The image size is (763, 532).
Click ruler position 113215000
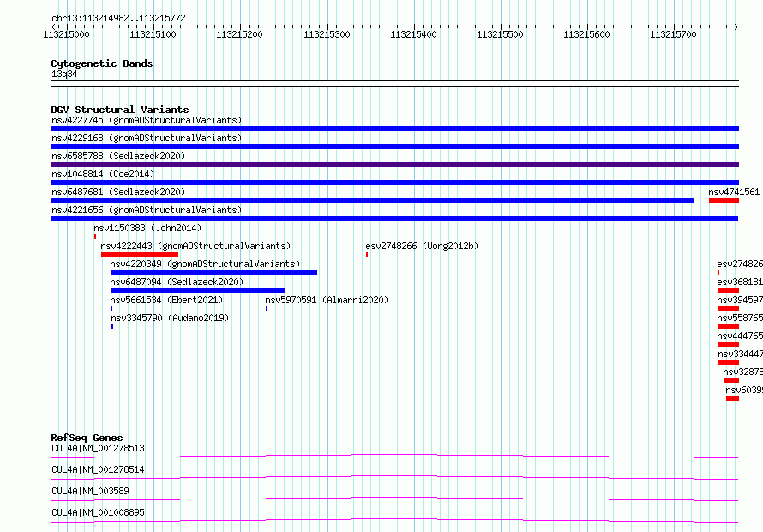tap(66, 34)
